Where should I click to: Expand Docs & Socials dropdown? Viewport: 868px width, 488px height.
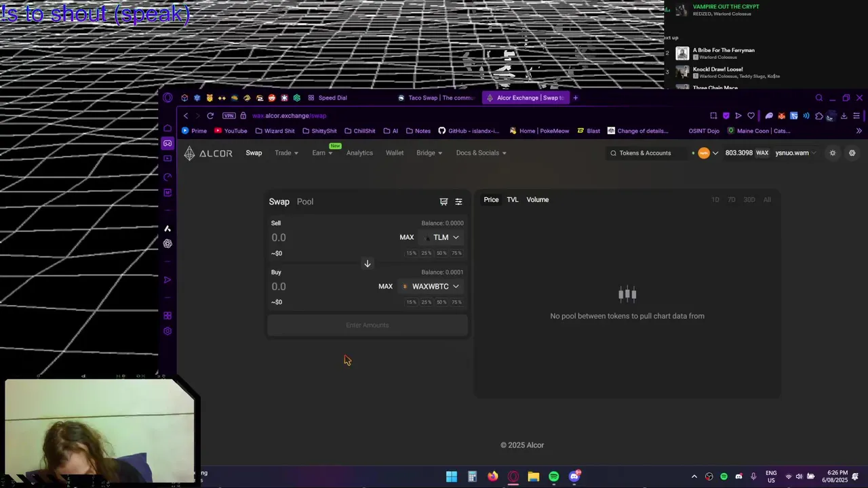click(x=481, y=153)
